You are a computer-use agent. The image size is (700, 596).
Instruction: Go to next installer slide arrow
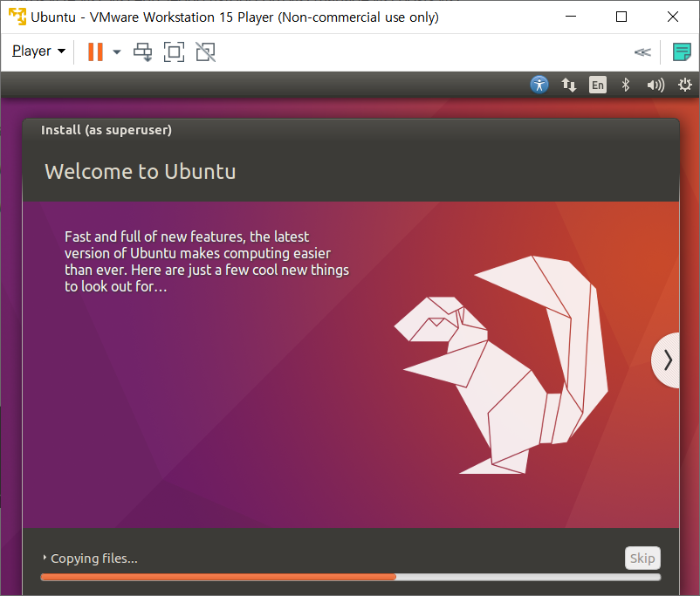666,360
